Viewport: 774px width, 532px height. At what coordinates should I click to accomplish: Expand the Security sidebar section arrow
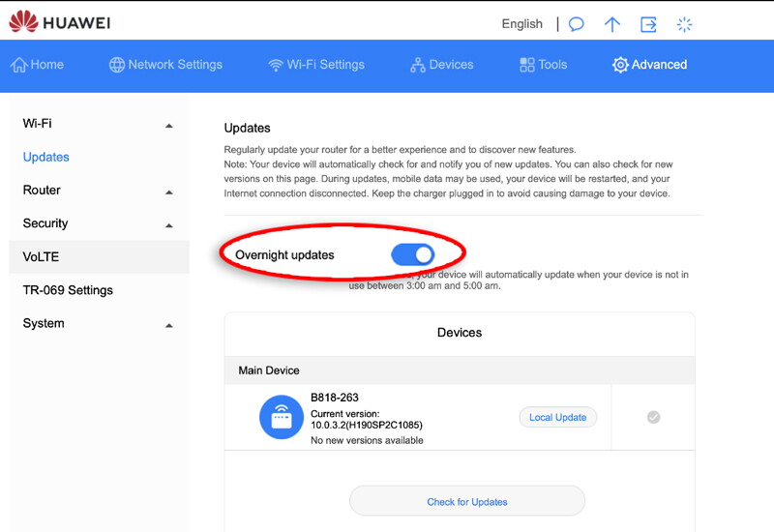pyautogui.click(x=168, y=225)
